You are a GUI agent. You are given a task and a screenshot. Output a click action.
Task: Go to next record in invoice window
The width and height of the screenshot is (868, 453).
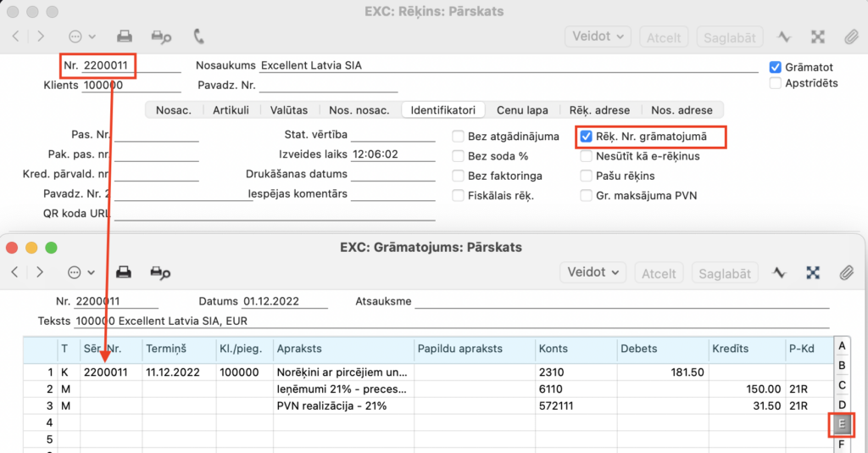41,36
